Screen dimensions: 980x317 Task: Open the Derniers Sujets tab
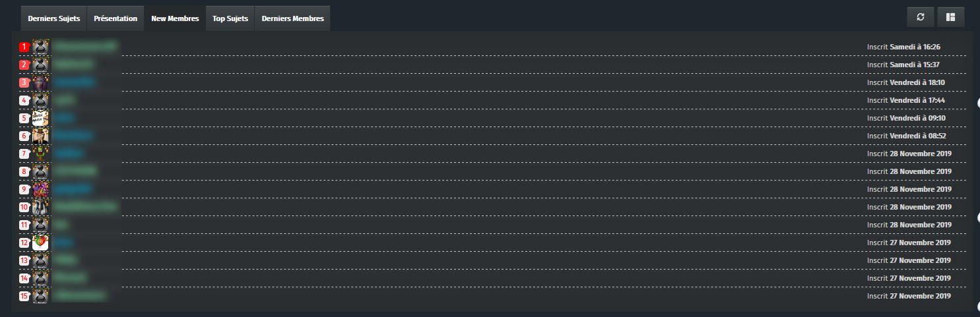53,18
